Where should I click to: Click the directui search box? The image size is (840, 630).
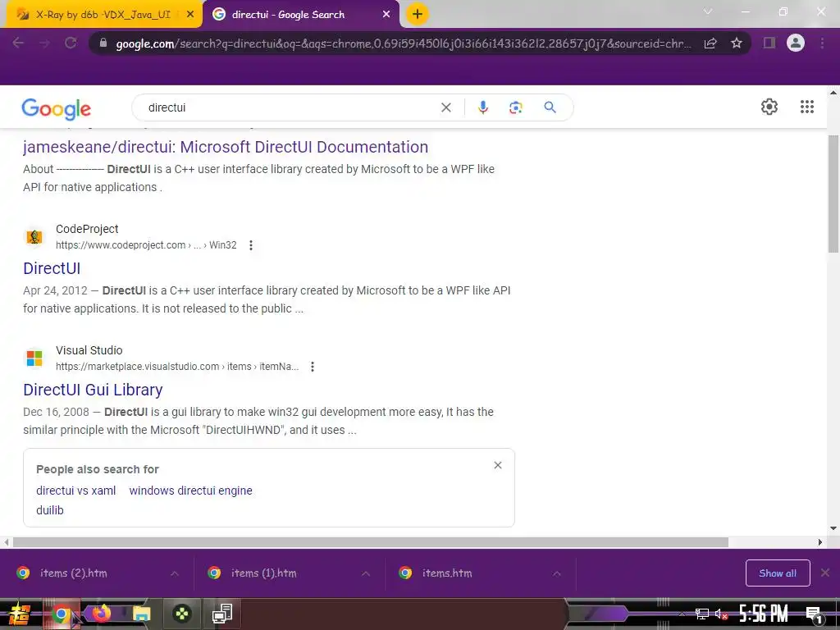(x=290, y=107)
